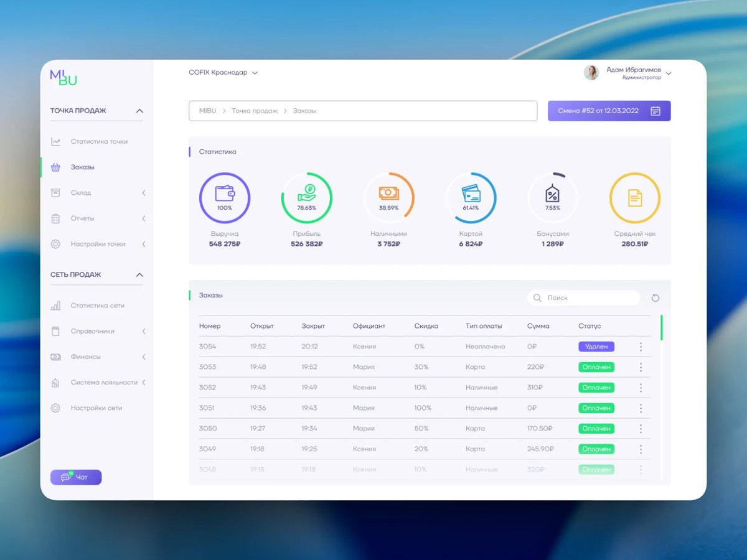This screenshot has width=747, height=560.
Task: Click the Оплачен status badge for order 3053
Action: 596,367
